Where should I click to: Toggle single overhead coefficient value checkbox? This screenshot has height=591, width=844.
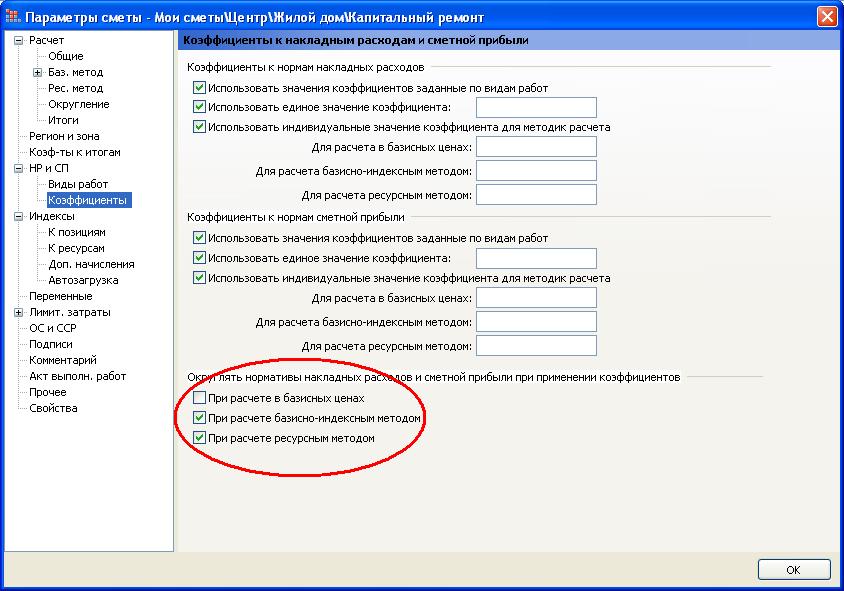click(199, 107)
